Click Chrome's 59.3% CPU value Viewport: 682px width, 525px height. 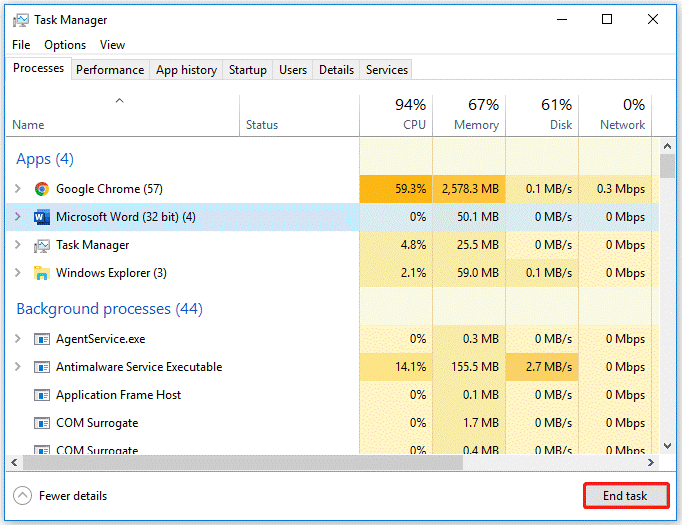411,189
